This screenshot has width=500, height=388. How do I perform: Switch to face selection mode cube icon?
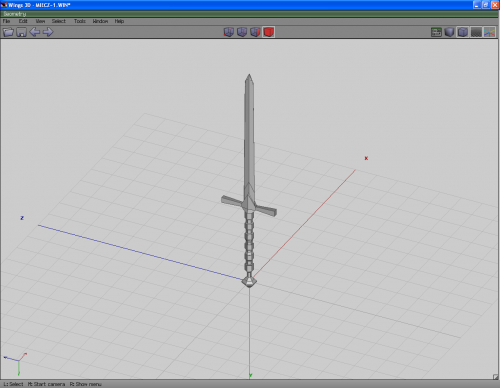(x=255, y=32)
